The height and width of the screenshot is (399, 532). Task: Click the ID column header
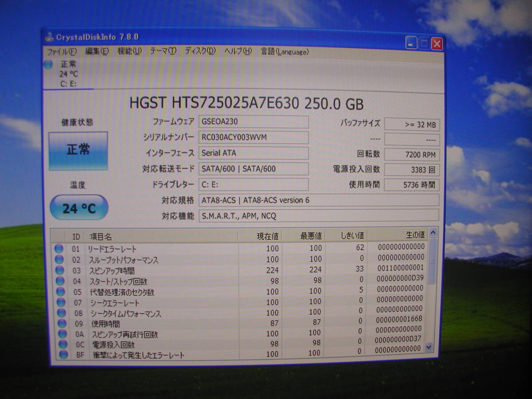pyautogui.click(x=76, y=237)
